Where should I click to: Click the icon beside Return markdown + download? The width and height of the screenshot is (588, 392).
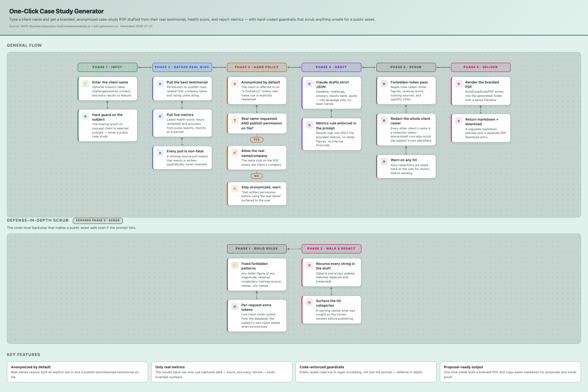pos(459,121)
